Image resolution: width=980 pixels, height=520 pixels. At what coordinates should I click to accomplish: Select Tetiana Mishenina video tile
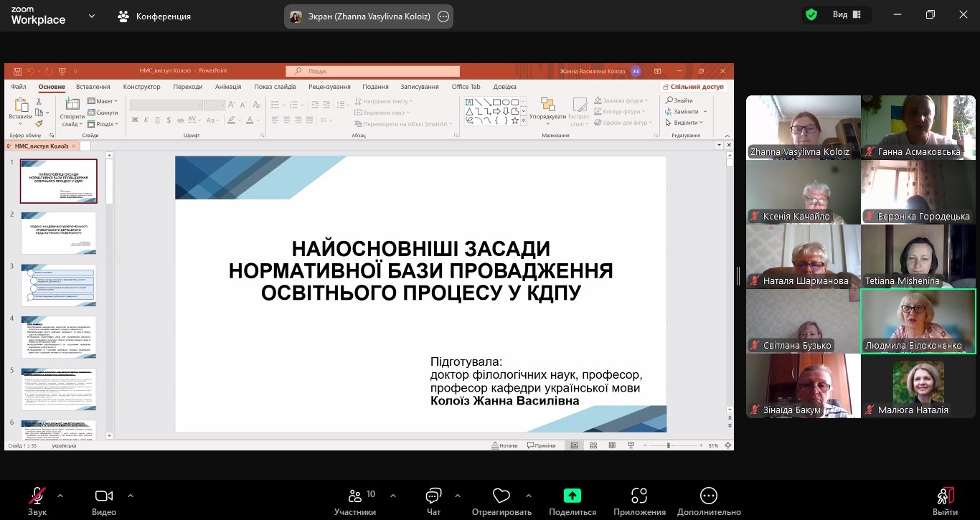coord(918,256)
